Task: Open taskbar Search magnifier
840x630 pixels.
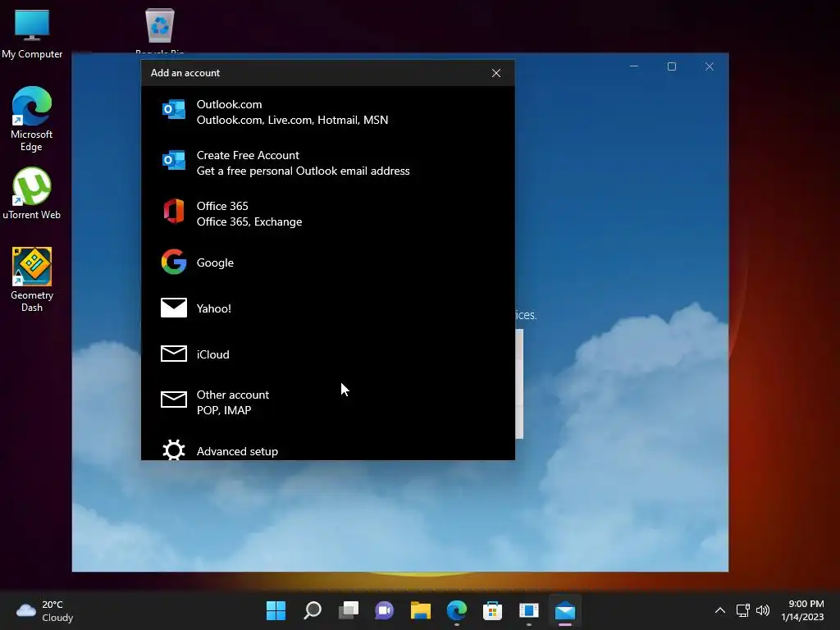Action: click(x=313, y=610)
